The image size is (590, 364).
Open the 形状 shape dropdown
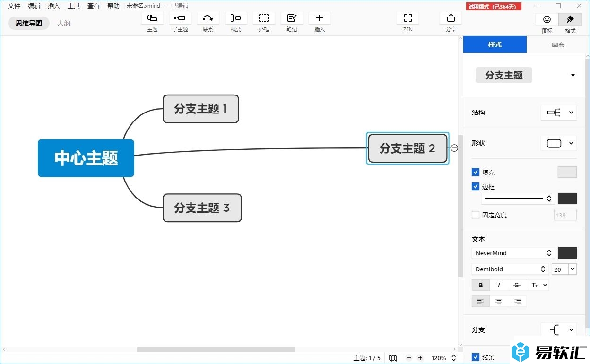click(559, 143)
